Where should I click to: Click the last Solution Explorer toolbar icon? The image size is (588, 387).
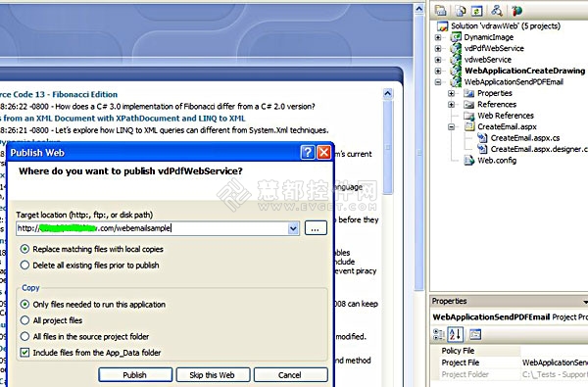[516, 11]
